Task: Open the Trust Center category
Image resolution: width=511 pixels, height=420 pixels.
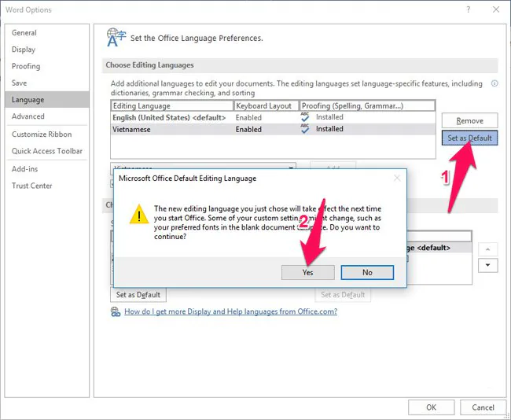Action: [x=47, y=186]
